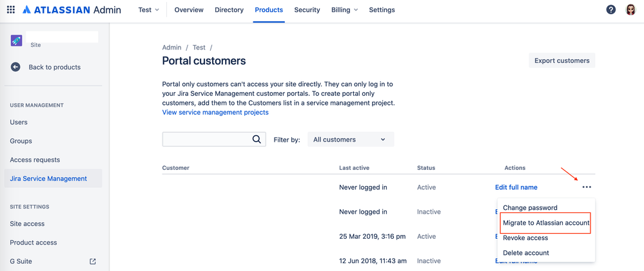Open View service management projects link
The width and height of the screenshot is (644, 271).
tap(215, 112)
